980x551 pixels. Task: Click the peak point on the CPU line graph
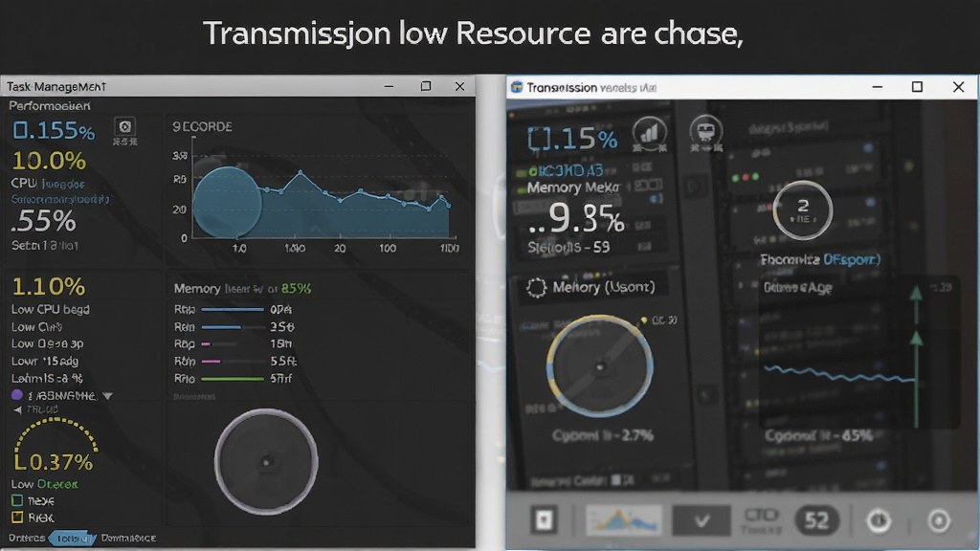301,172
